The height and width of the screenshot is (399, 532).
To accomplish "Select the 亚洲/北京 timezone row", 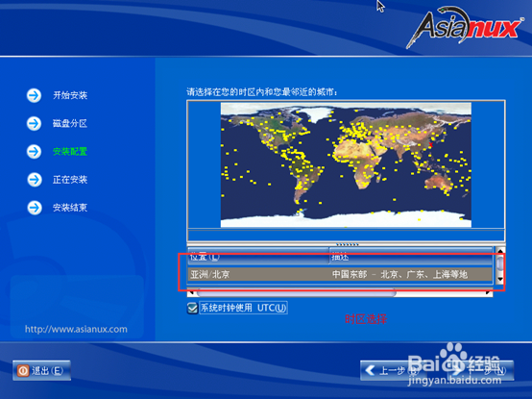I will (x=340, y=274).
